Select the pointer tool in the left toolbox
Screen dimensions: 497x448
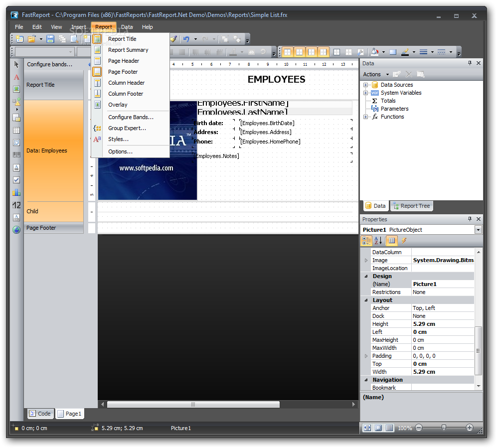(x=16, y=65)
